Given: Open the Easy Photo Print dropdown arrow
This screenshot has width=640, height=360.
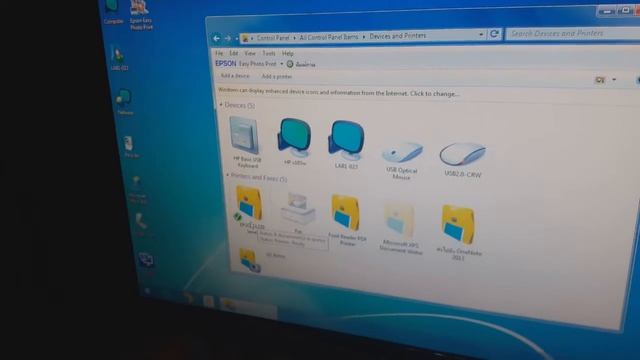Looking at the screenshot, I should tap(281, 64).
